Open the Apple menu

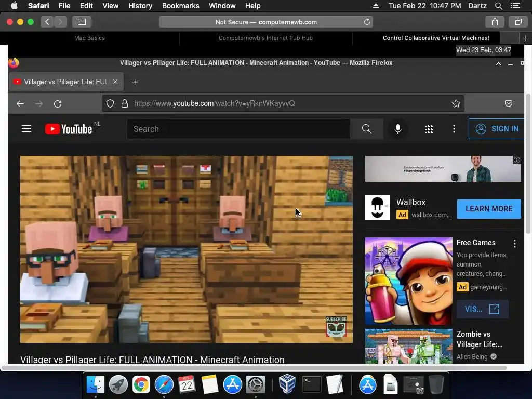pos(14,6)
